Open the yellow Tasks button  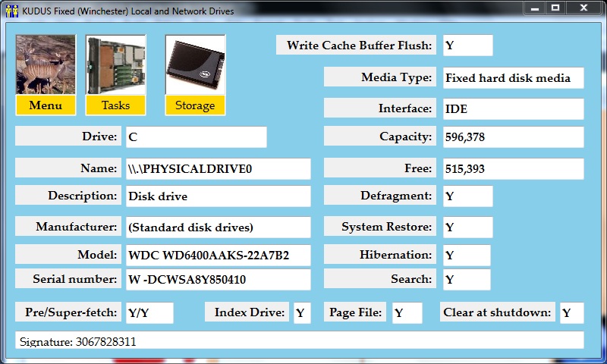(x=115, y=105)
